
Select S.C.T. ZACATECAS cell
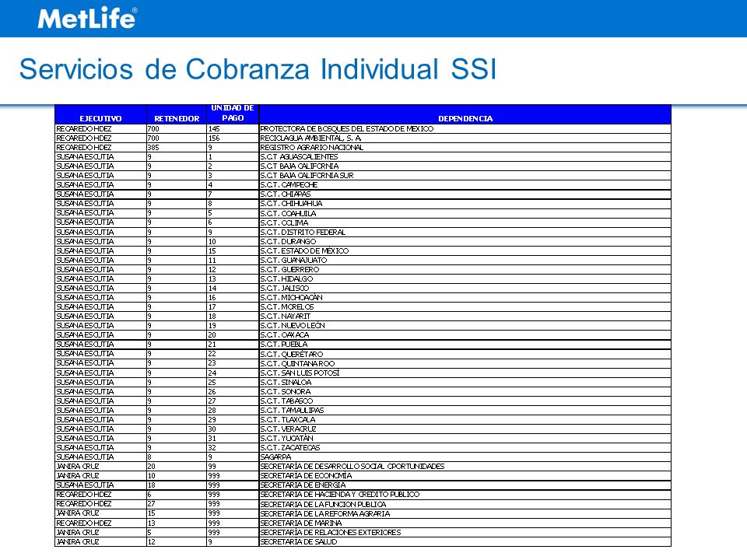click(465, 448)
